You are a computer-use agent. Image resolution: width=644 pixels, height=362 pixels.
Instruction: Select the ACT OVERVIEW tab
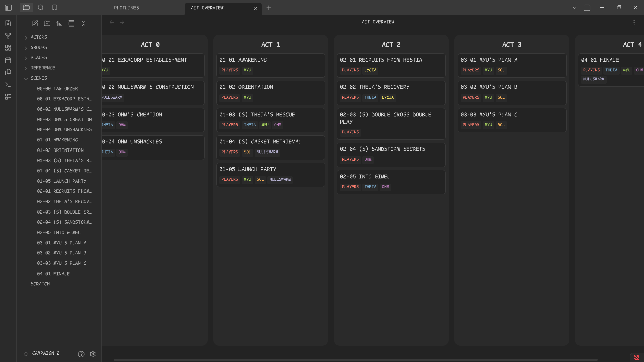pos(207,8)
